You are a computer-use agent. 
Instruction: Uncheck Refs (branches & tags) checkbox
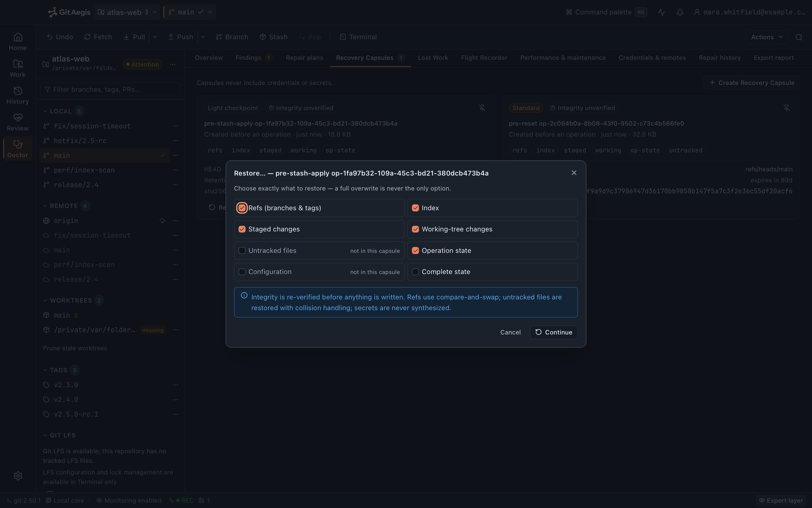pos(242,208)
